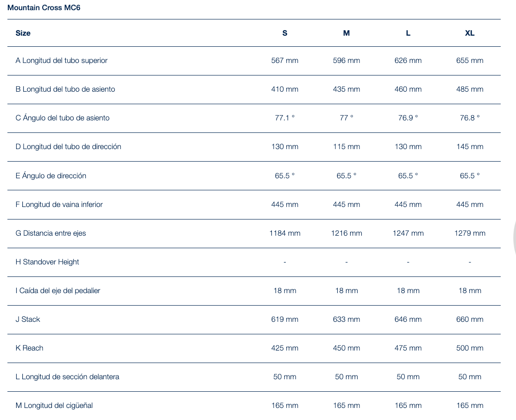Select the 425 mm Reach value

(x=285, y=348)
